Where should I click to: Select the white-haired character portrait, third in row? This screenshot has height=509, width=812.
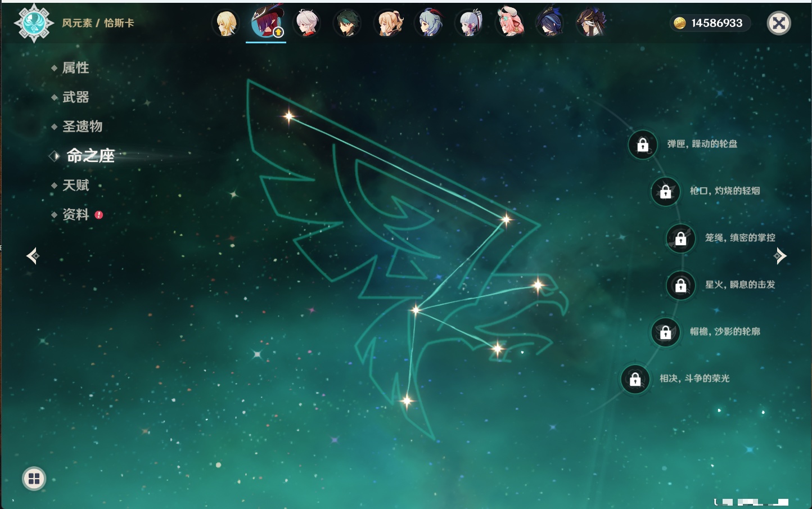tap(306, 24)
